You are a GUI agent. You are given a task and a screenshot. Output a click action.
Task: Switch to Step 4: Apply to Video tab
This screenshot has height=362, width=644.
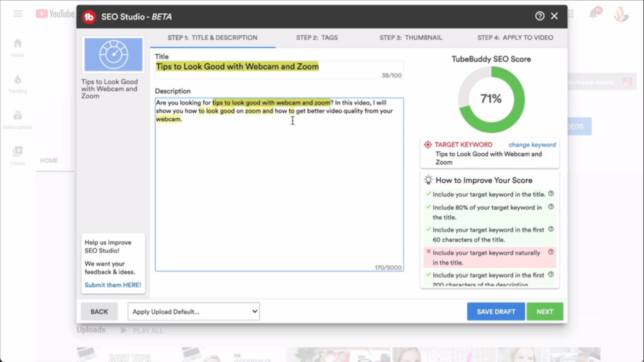click(x=515, y=38)
